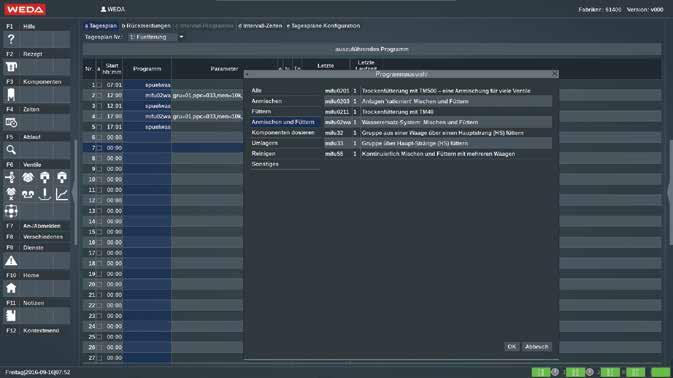673x378 pixels.
Task: Toggle the checkbox in row 4
Action: pyautogui.click(x=99, y=116)
